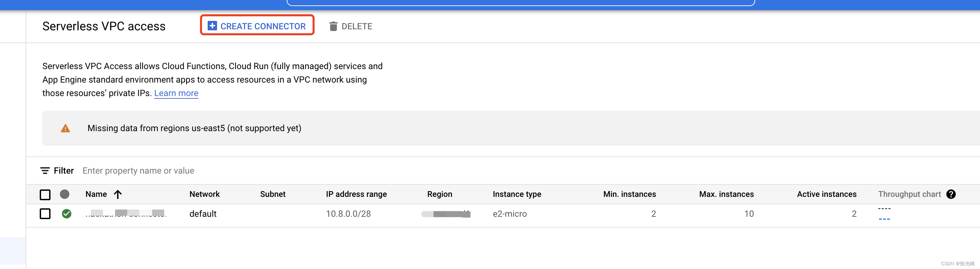Sort by the Instance type column header
Image resolution: width=980 pixels, height=269 pixels.
click(517, 194)
